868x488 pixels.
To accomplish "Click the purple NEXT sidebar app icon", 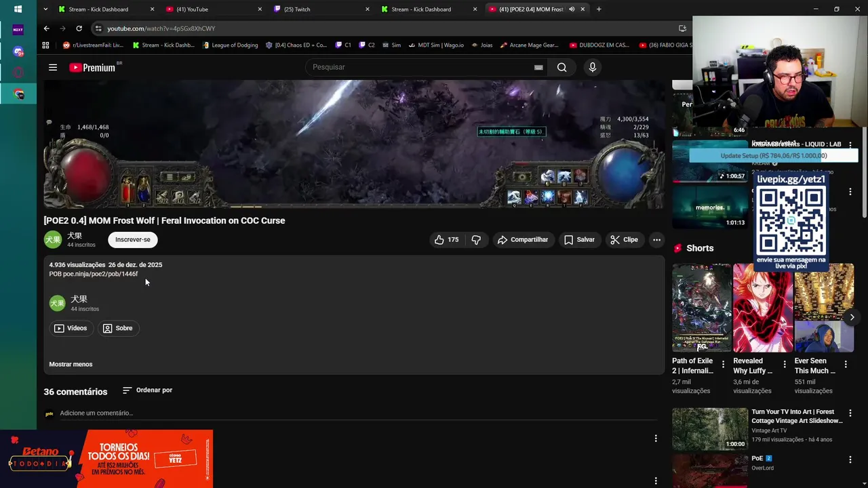I will click(x=18, y=30).
